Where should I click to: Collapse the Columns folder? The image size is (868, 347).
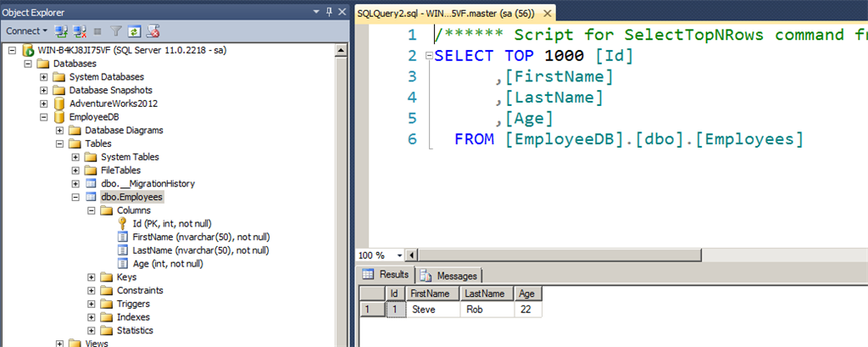(x=92, y=210)
